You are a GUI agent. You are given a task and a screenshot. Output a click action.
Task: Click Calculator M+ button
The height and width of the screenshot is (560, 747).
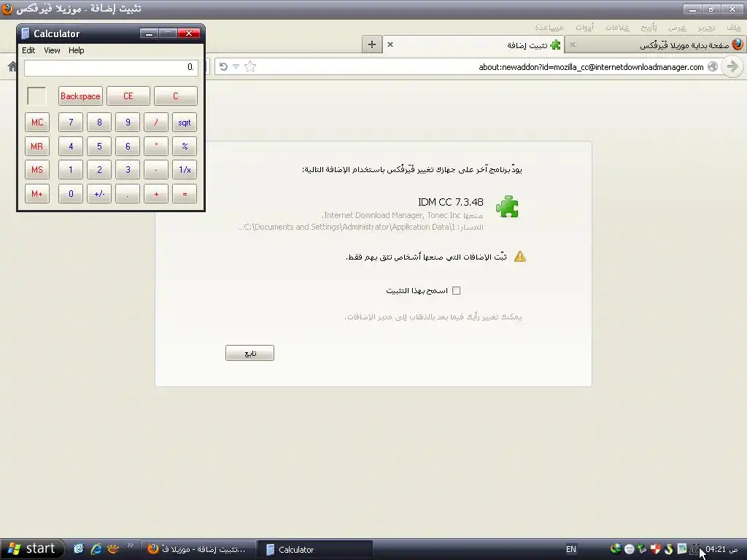coord(37,194)
